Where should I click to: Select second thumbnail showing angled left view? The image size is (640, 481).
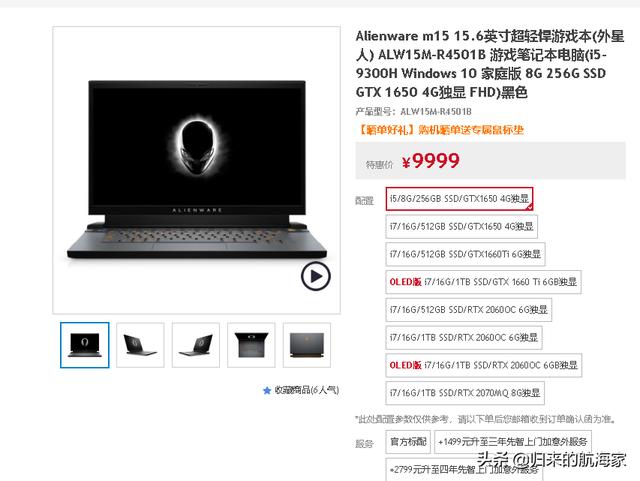pyautogui.click(x=140, y=345)
